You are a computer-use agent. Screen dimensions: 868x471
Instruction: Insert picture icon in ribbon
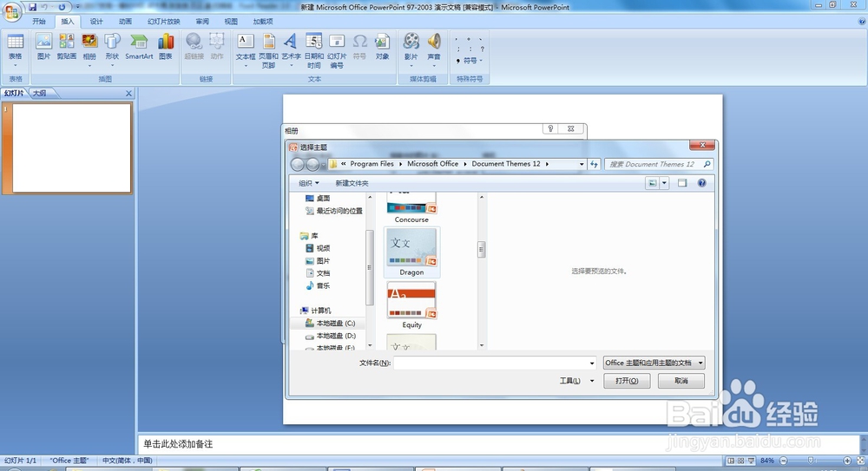tap(43, 47)
